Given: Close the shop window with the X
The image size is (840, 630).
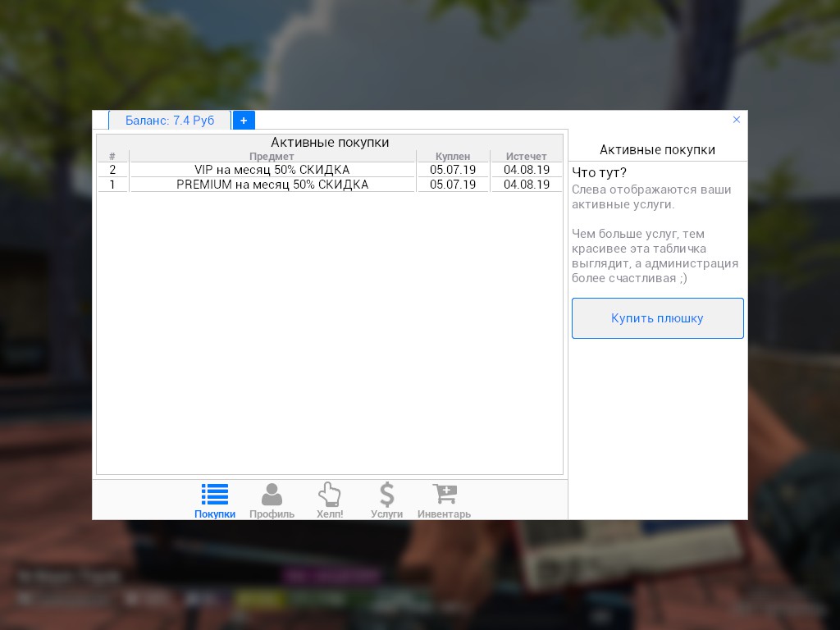Looking at the screenshot, I should [x=737, y=120].
